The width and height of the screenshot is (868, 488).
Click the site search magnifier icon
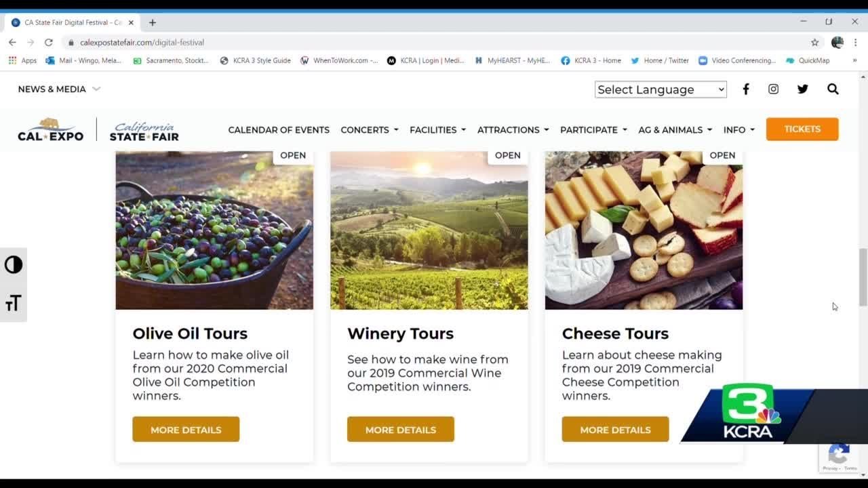833,89
